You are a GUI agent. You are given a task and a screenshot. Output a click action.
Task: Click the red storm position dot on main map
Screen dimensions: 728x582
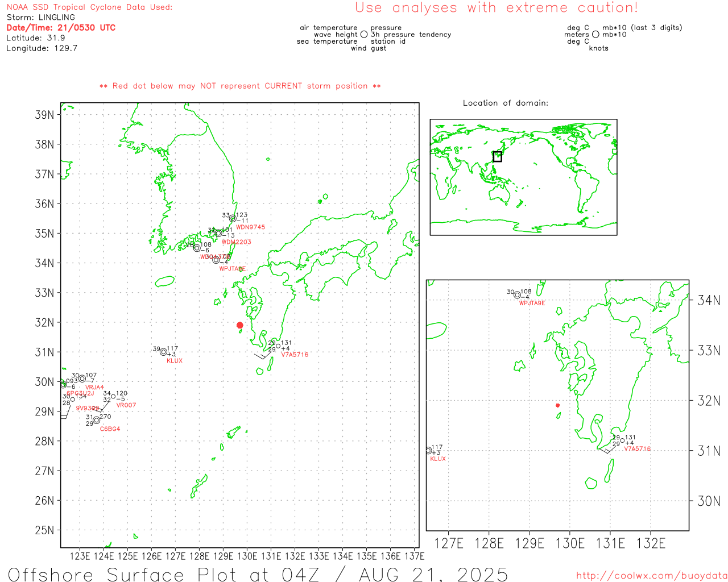[x=239, y=325]
